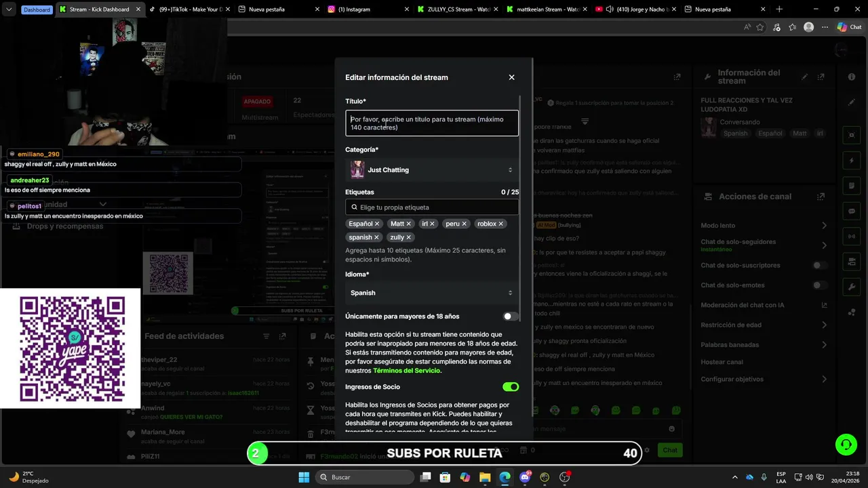Open the Spanish language dropdown

click(432, 293)
